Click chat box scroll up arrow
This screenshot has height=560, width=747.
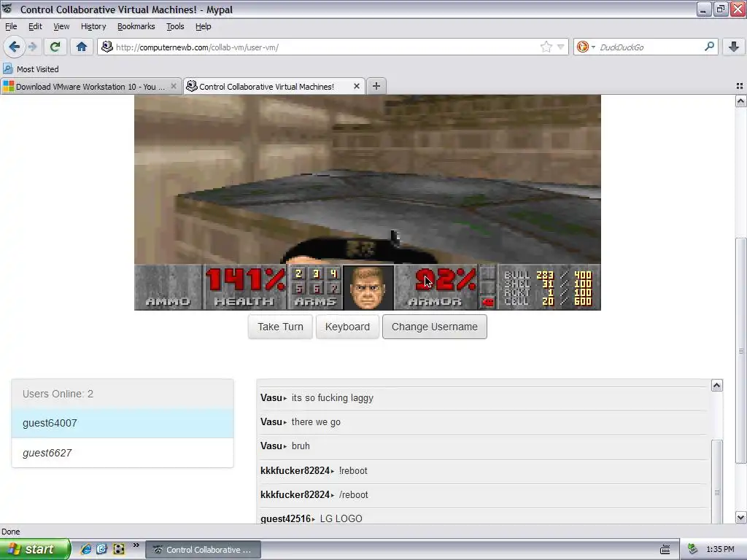(x=716, y=385)
